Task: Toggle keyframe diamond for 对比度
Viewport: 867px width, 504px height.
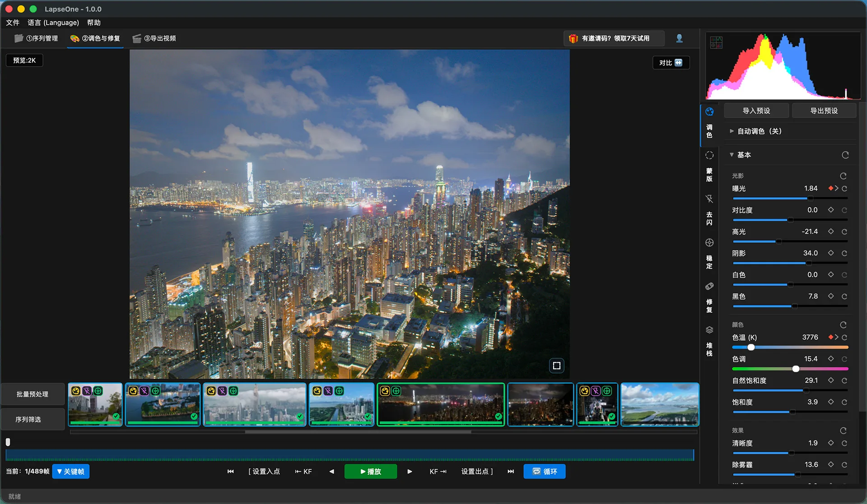Action: click(831, 210)
